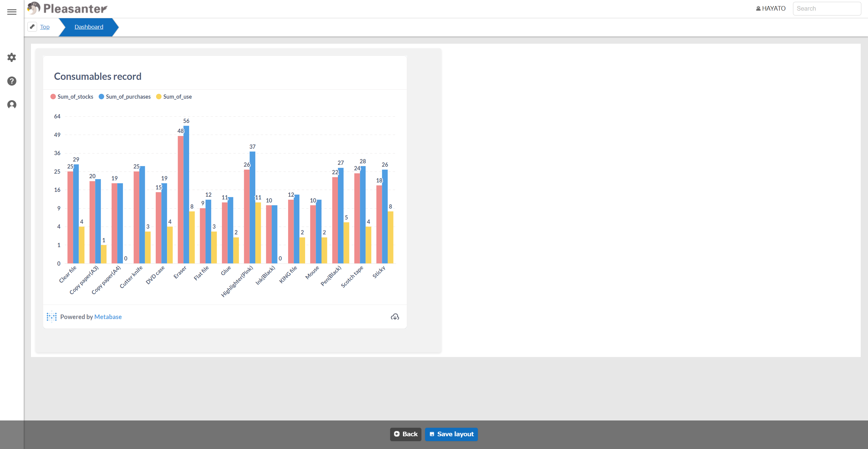
Task: Select the Dashboard breadcrumb tab
Action: point(89,27)
